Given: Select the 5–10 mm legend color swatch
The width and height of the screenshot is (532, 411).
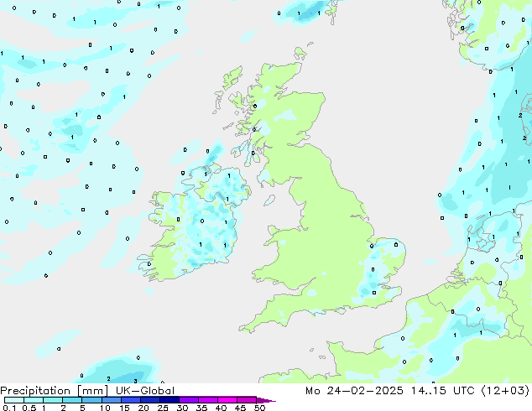Looking at the screenshot, I should (x=91, y=400).
